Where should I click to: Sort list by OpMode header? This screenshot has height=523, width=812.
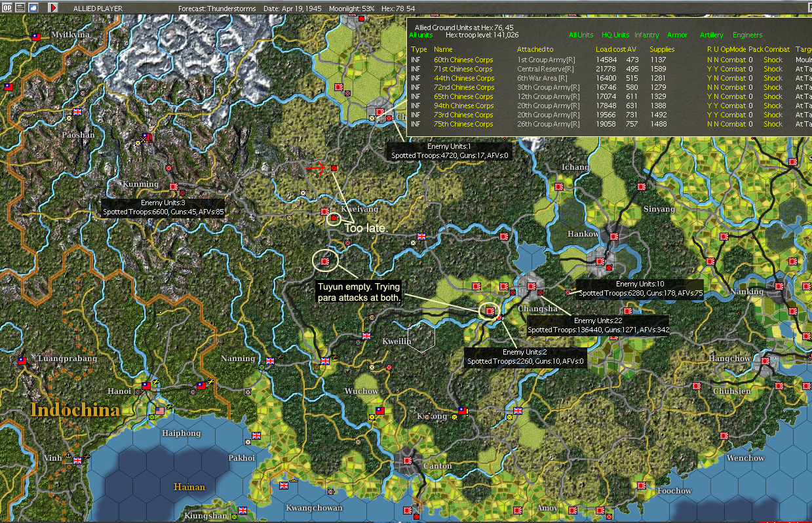(733, 49)
